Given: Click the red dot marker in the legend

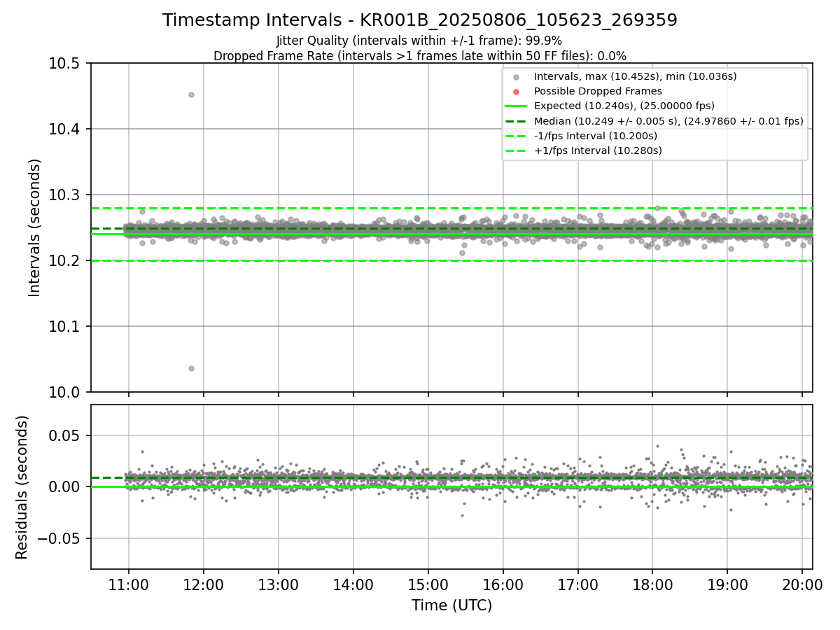Looking at the screenshot, I should pyautogui.click(x=516, y=92).
